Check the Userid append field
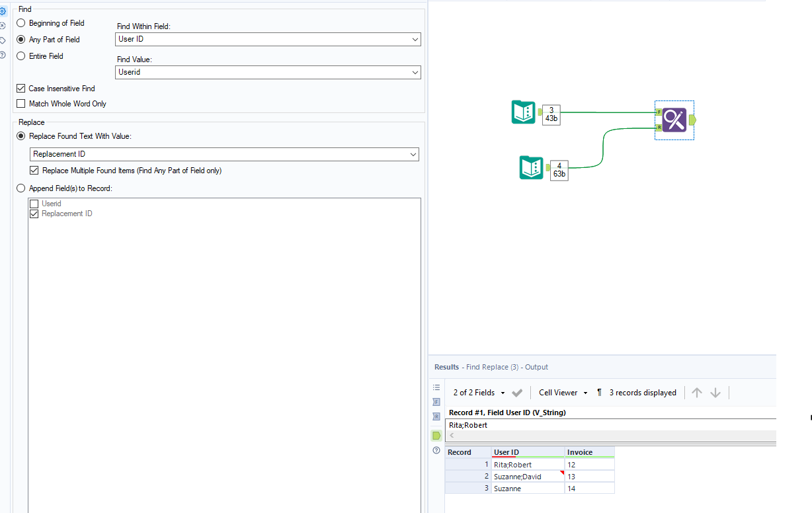Screen dimensions: 812x513 point(34,204)
